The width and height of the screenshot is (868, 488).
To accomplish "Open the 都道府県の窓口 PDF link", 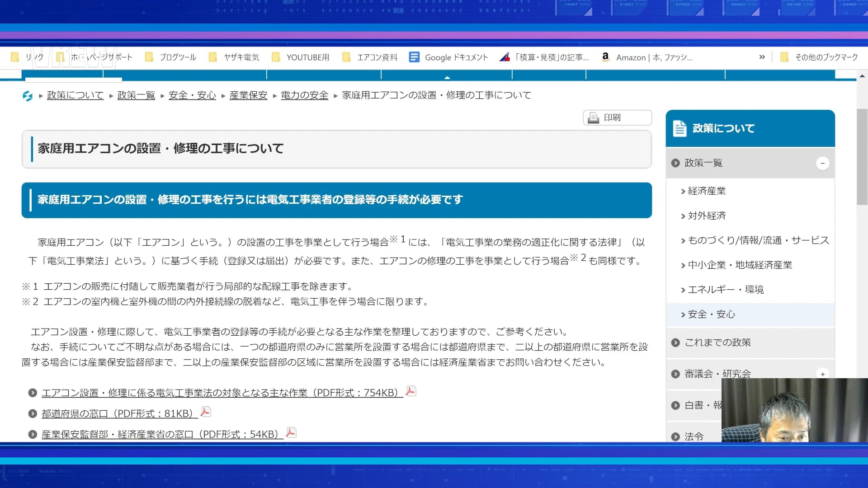I will [x=119, y=414].
